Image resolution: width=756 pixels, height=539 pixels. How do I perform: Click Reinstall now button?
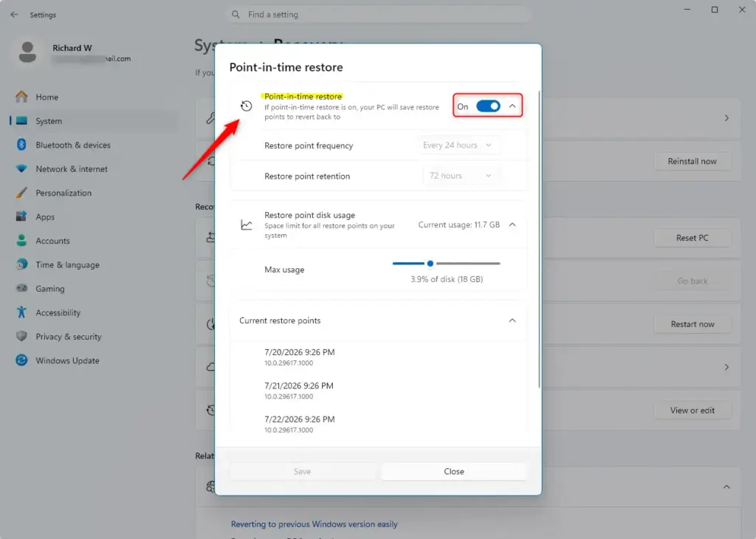[x=692, y=161]
